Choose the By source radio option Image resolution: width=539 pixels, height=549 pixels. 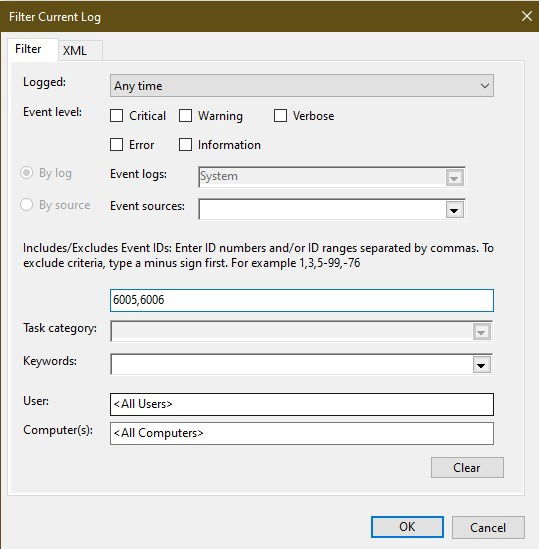click(27, 205)
